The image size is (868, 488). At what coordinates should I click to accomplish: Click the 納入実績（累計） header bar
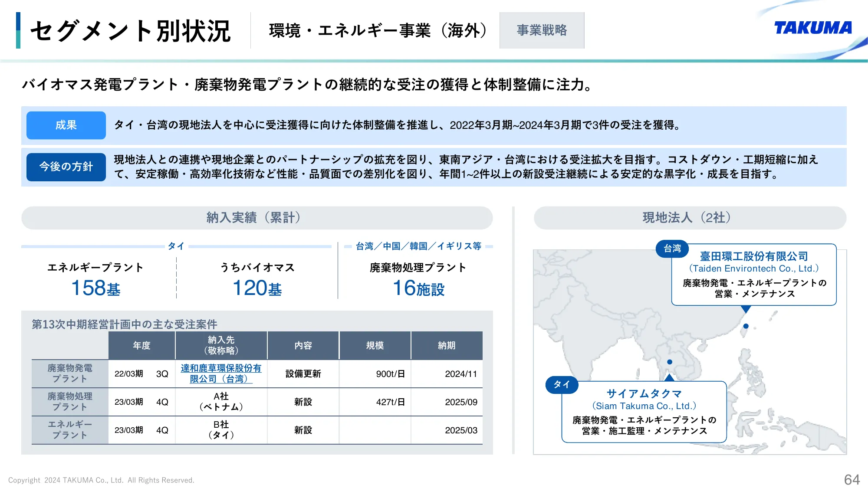257,217
